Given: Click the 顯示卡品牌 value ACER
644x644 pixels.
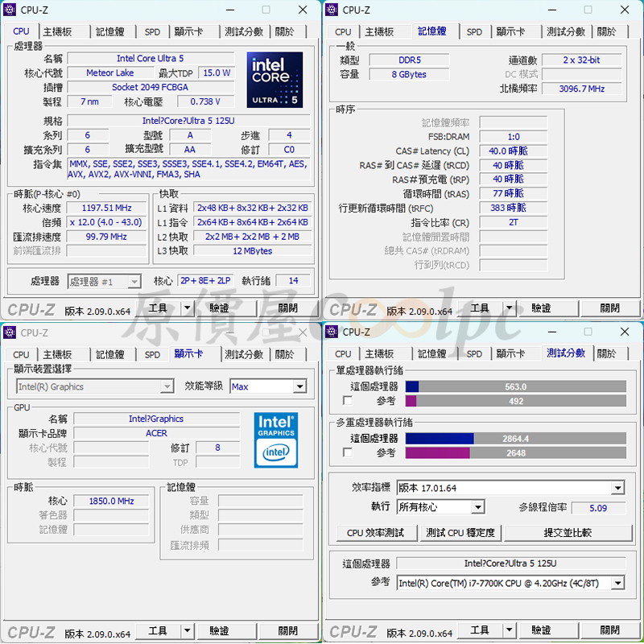Looking at the screenshot, I should click(x=156, y=433).
